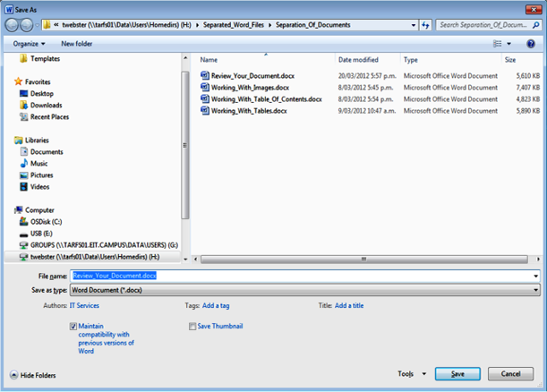
Task: Click the Templates folder icon
Action: (23, 58)
